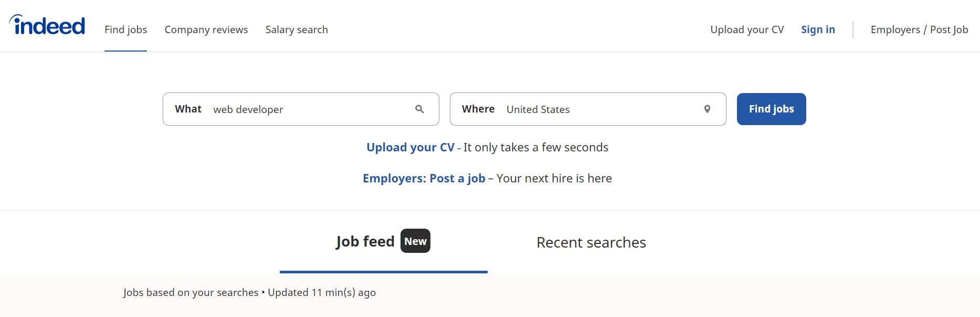Follow the Employers: Post a job link
This screenshot has width=980, height=317.
pos(424,179)
